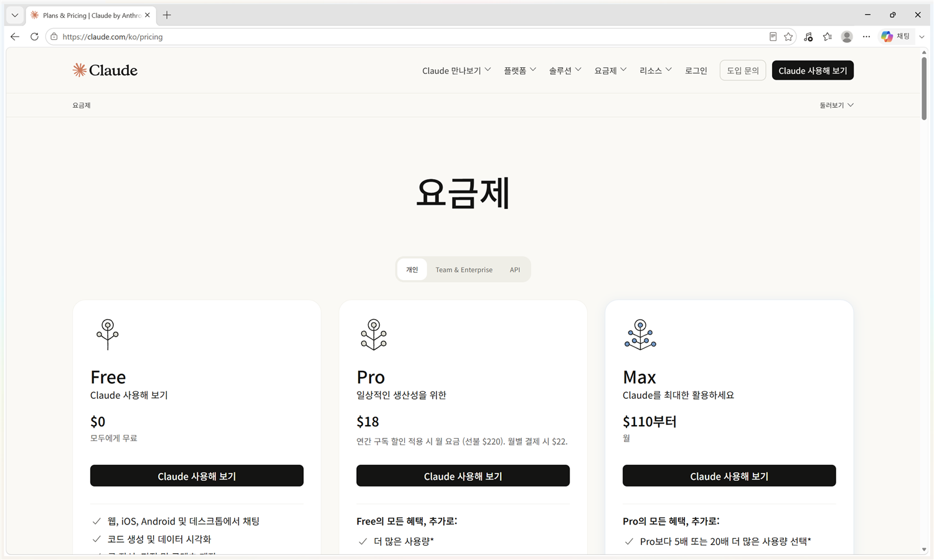The width and height of the screenshot is (934, 560).
Task: Click the 도입 문의 button
Action: pyautogui.click(x=743, y=70)
